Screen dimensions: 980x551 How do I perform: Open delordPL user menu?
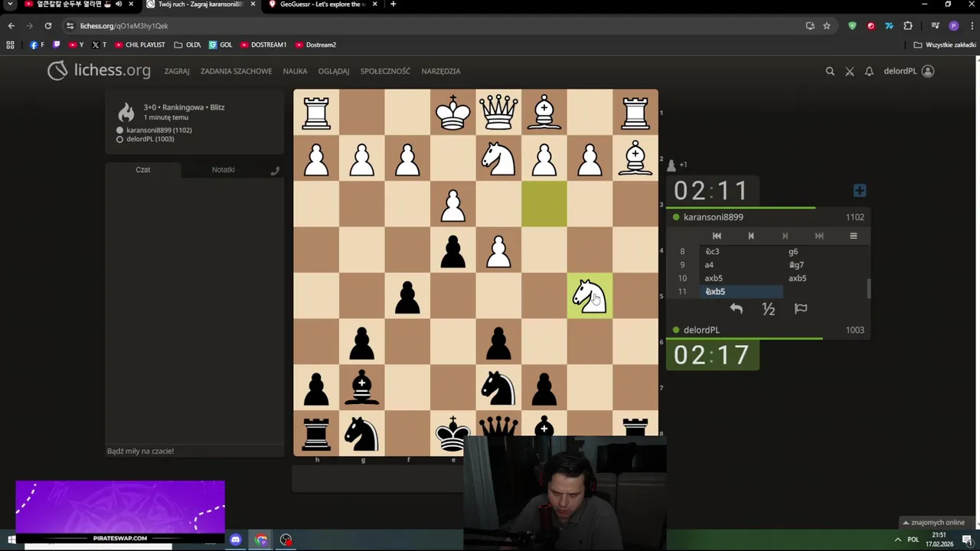(909, 71)
